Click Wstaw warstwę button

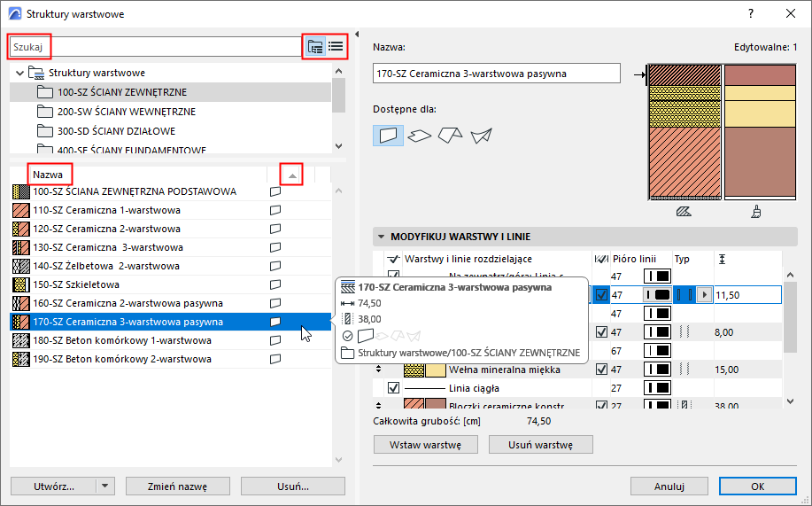point(426,445)
